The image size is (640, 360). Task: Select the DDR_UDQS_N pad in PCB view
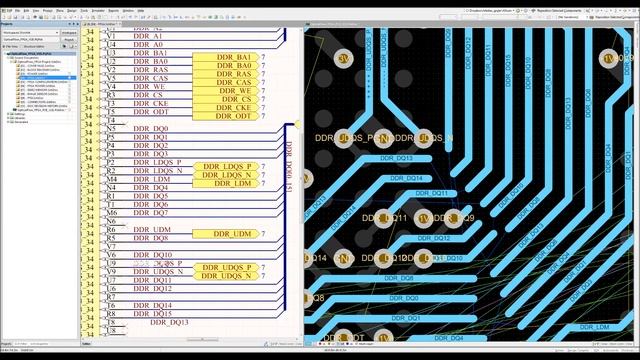[x=424, y=139]
